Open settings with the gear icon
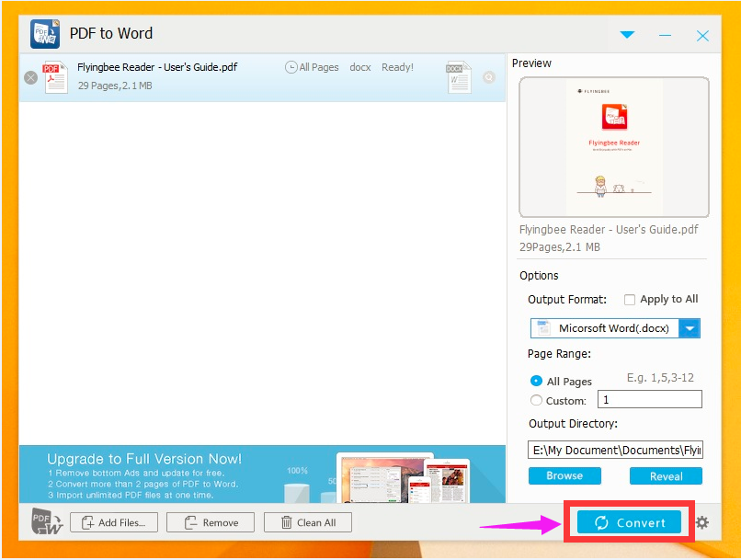Screen dimensions: 741x560 (702, 522)
